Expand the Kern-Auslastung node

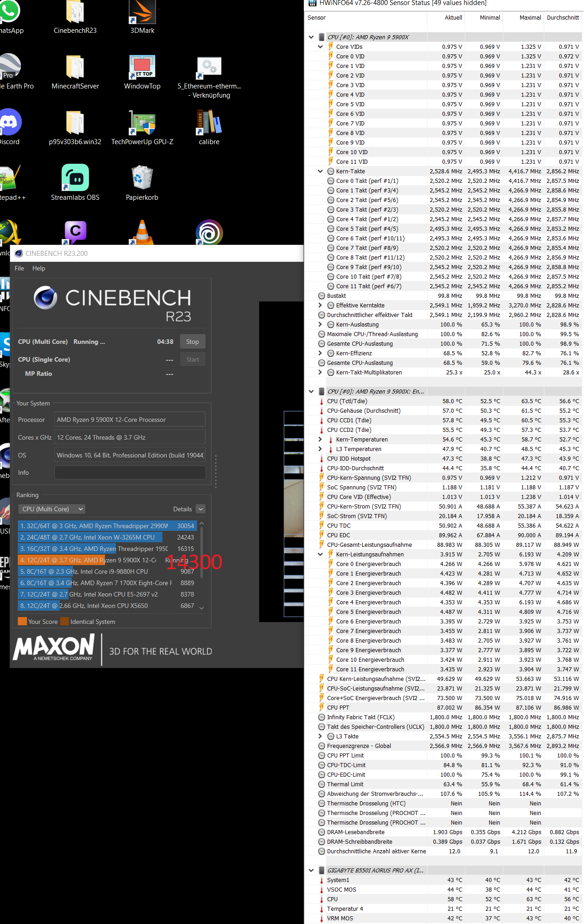coord(320,325)
